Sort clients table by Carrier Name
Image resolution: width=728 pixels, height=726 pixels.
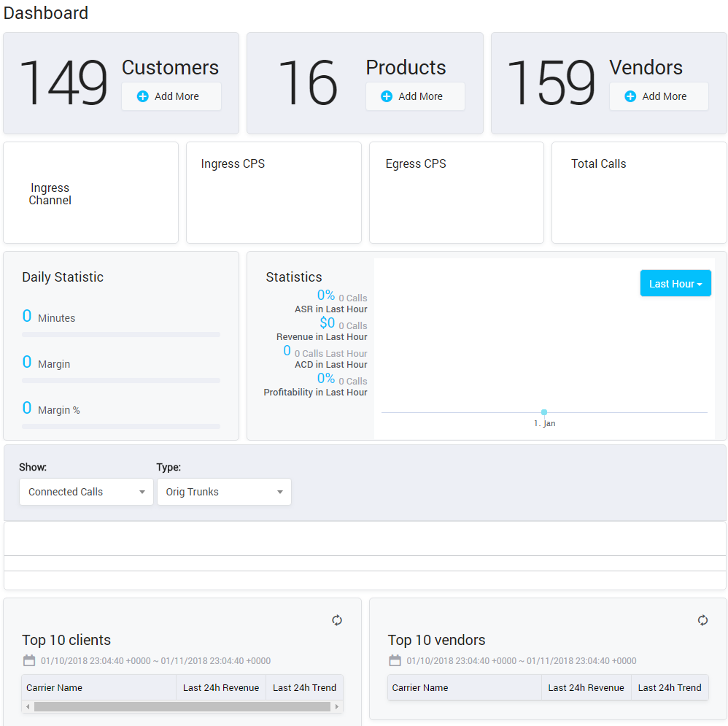(x=55, y=687)
